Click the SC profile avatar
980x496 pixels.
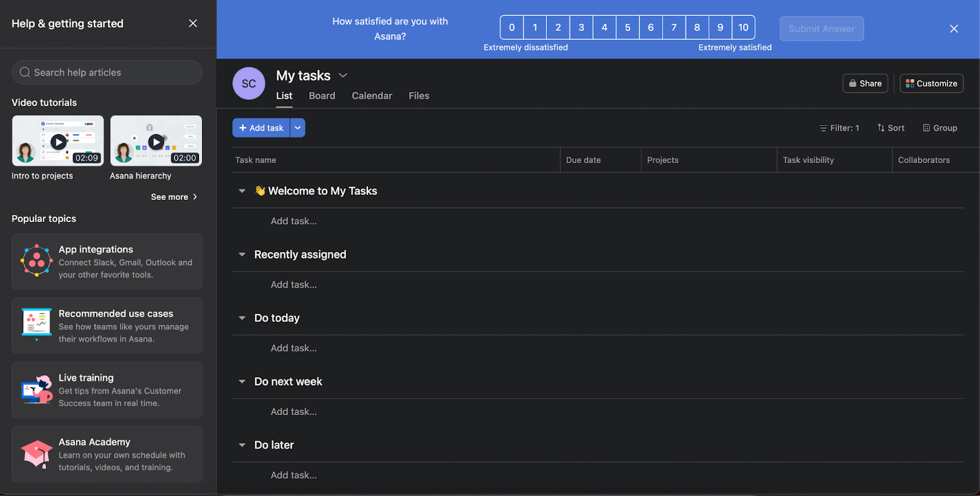click(249, 83)
